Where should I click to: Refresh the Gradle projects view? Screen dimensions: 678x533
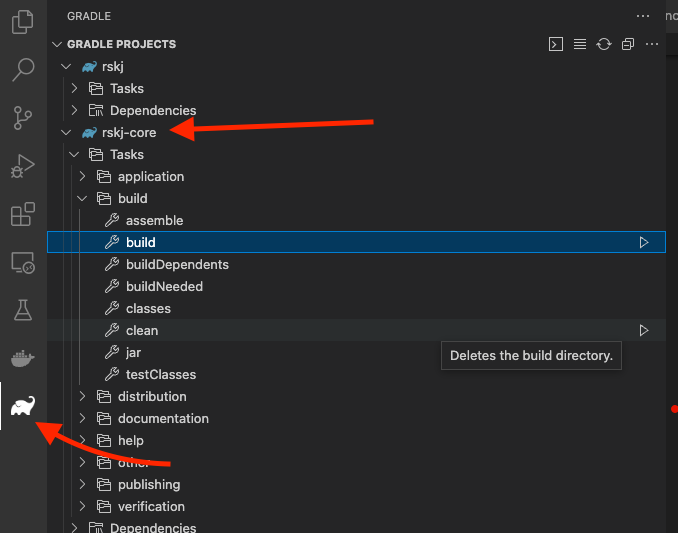click(x=604, y=44)
